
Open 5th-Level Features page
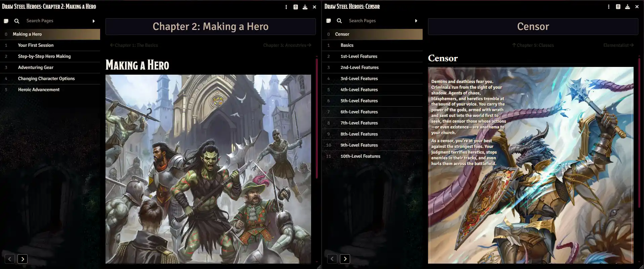(x=372, y=101)
